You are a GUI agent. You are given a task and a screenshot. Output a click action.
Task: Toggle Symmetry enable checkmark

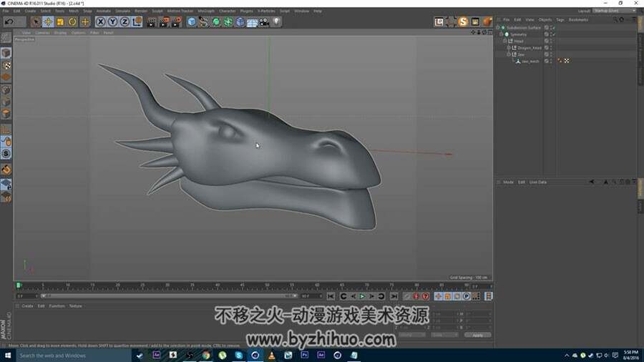[553, 34]
